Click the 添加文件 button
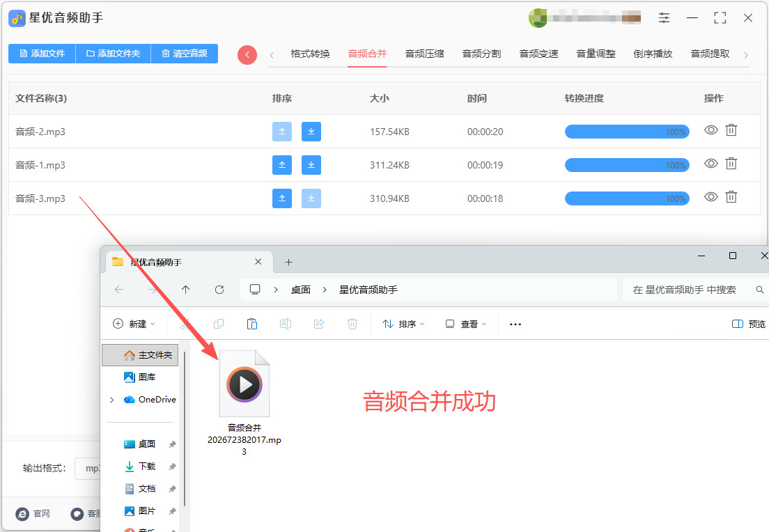The image size is (769, 532). click(42, 54)
